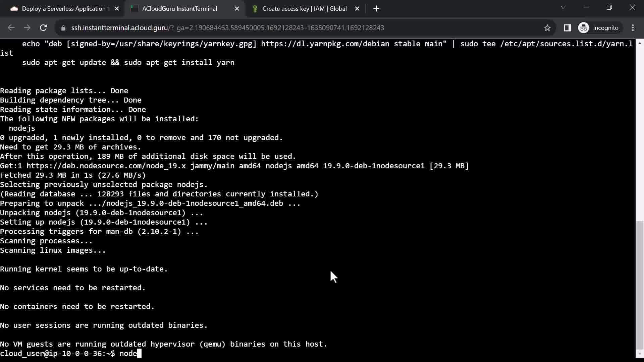The image size is (644, 362).
Task: Open Chrome three-dot menu
Action: tap(633, 28)
